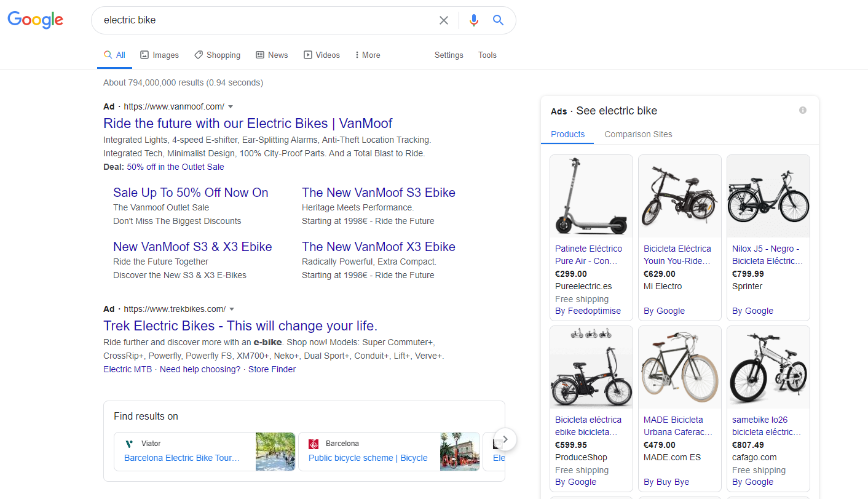868x499 pixels.
Task: Click the ads info icon
Action: coord(802,110)
